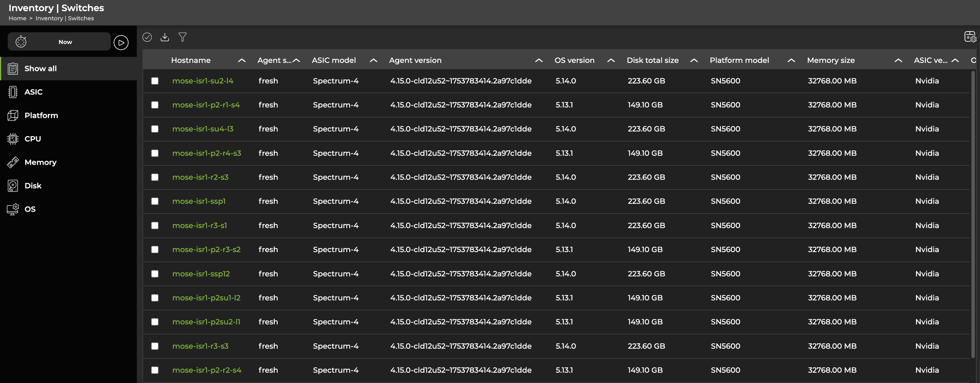Image resolution: width=980 pixels, height=383 pixels.
Task: Select the CPU sidebar item
Action: click(x=33, y=139)
